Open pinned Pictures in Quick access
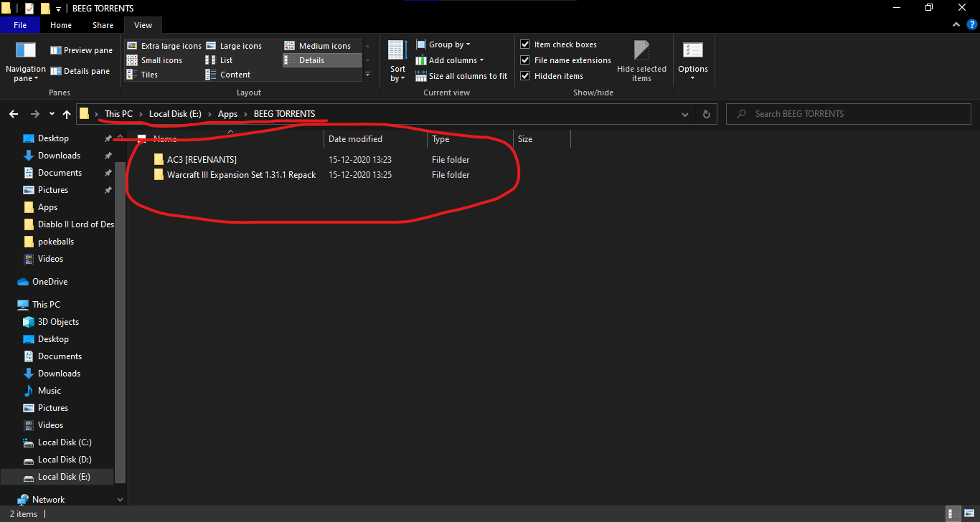 coord(53,190)
